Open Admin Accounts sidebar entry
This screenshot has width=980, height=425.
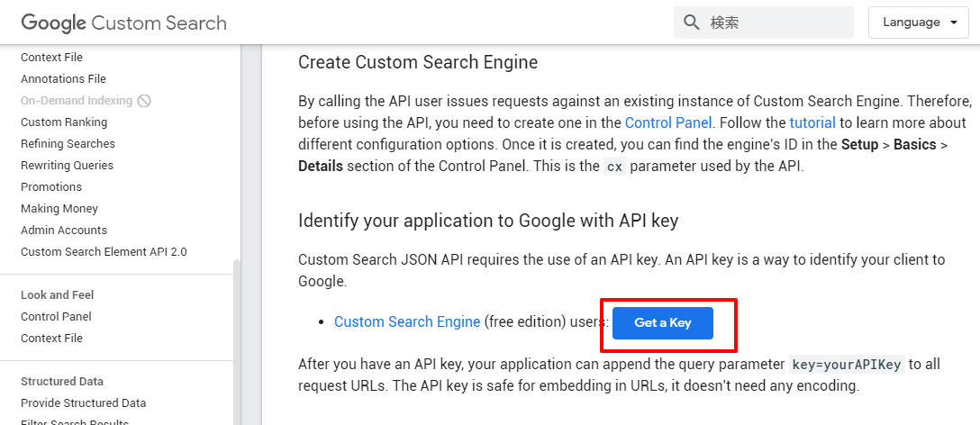tap(64, 231)
